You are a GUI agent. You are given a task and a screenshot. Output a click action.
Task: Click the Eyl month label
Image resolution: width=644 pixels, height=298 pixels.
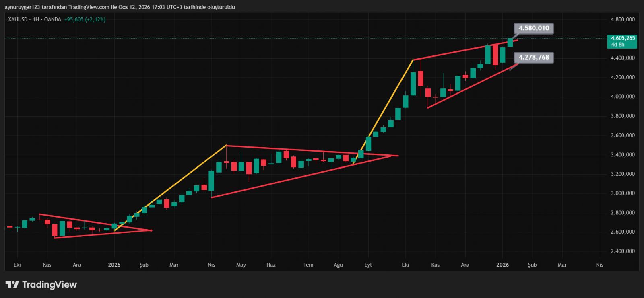pyautogui.click(x=368, y=265)
